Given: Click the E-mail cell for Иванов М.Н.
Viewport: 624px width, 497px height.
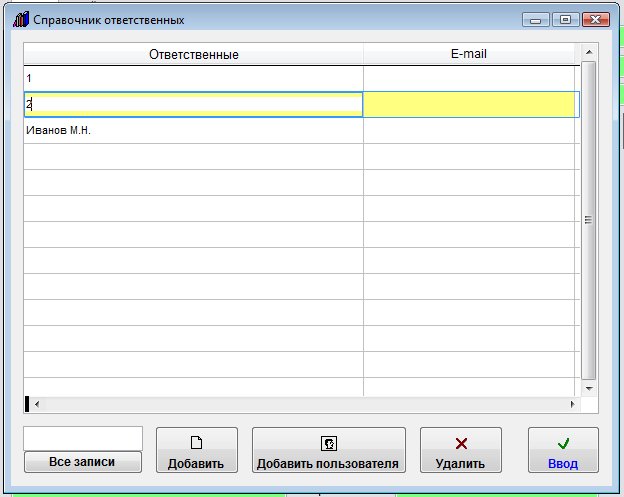Looking at the screenshot, I should tap(469, 130).
